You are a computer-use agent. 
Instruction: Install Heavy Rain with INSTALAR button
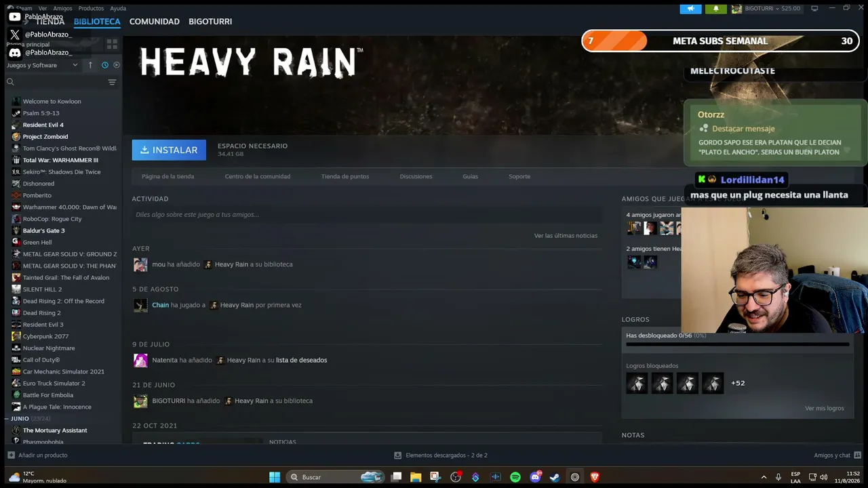pyautogui.click(x=169, y=150)
